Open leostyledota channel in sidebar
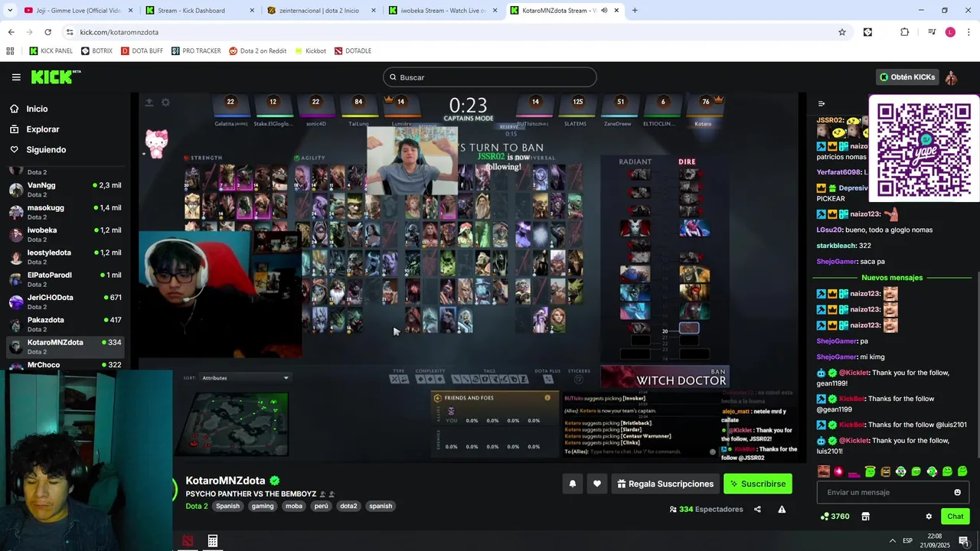The height and width of the screenshot is (551, 980). (x=64, y=257)
